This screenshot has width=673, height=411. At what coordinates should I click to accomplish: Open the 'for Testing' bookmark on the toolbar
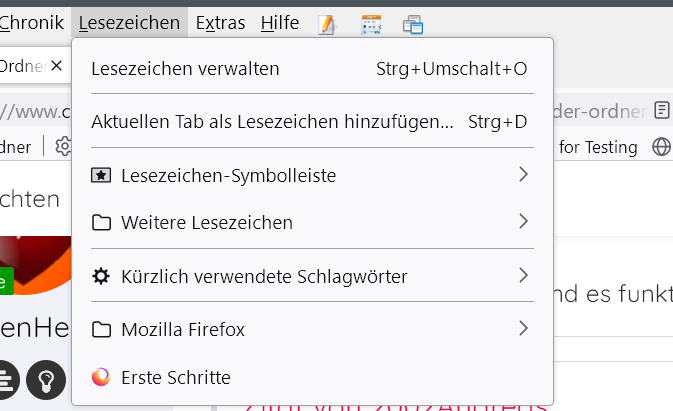tap(598, 147)
